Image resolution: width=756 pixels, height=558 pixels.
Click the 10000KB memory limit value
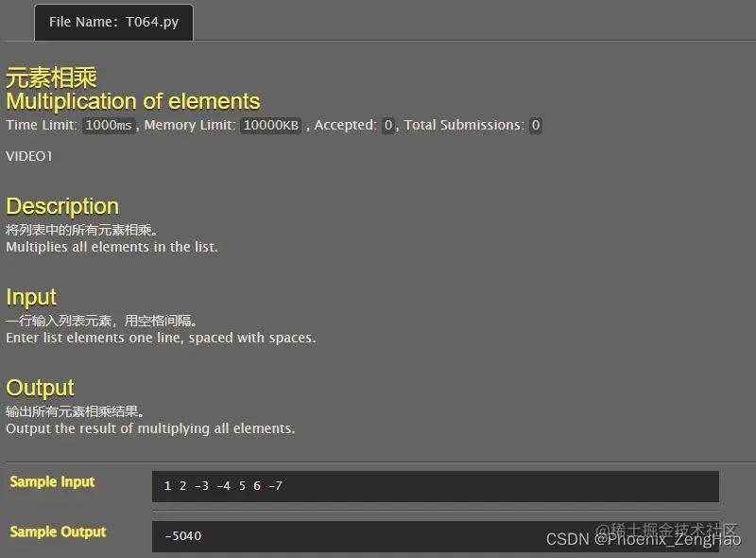(x=271, y=125)
